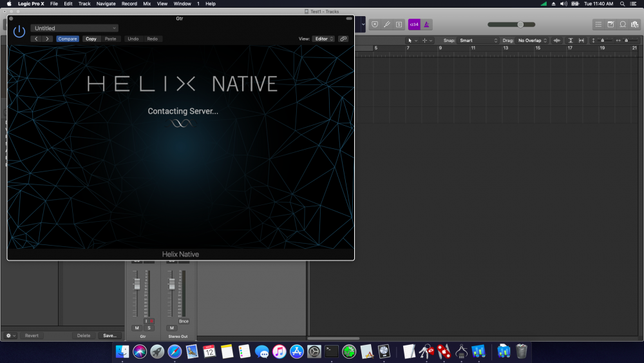Open the Untitled preset dropdown
The image size is (644, 363).
click(x=74, y=28)
